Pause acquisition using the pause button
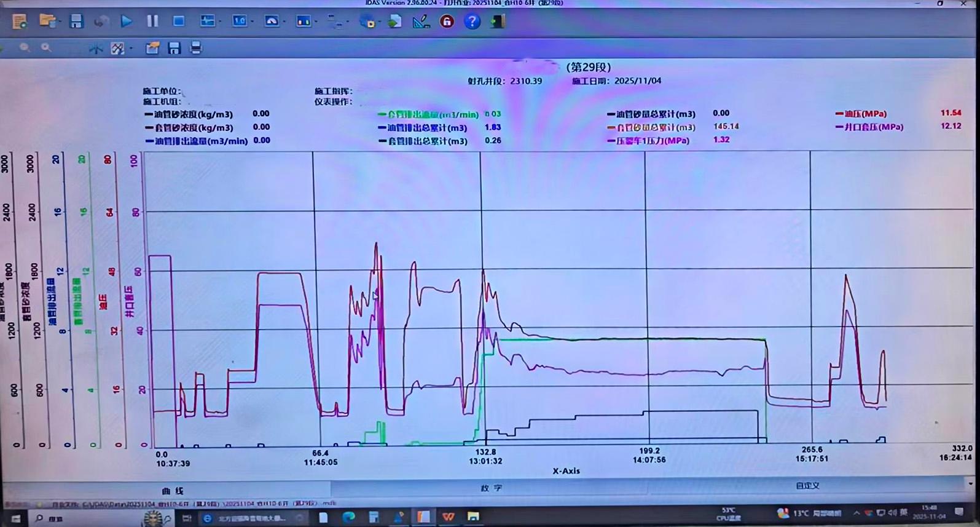Screen dimensions: 980x527 pyautogui.click(x=152, y=22)
